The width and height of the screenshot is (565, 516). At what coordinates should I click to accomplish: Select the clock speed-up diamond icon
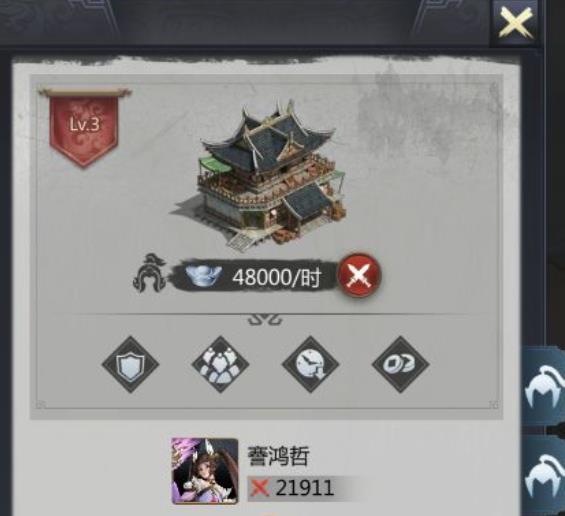click(x=310, y=364)
